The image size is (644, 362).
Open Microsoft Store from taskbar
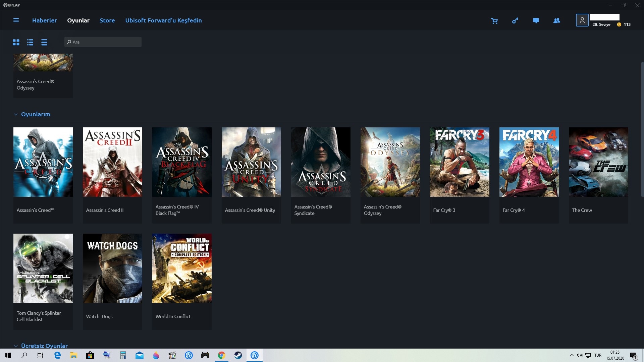(x=90, y=355)
